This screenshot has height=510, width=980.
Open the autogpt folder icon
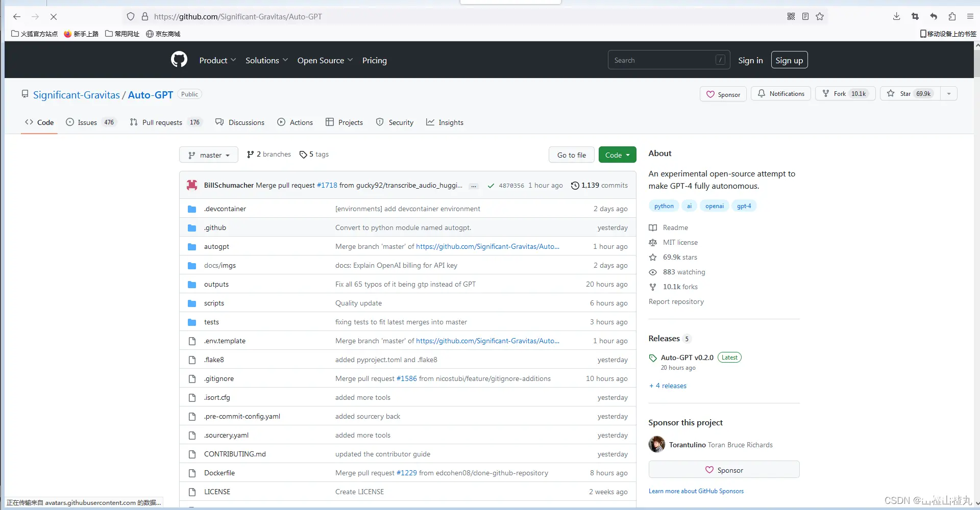pos(192,247)
